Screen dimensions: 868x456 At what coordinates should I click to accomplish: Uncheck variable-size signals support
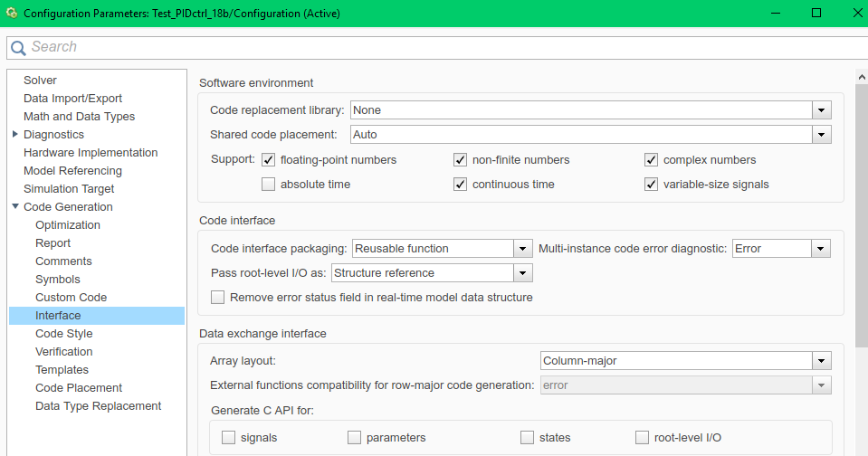pos(651,185)
